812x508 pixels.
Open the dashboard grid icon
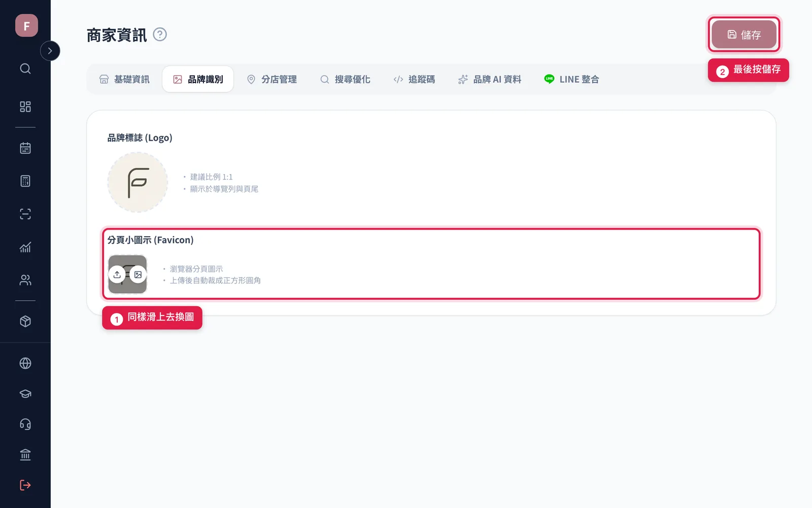click(25, 107)
